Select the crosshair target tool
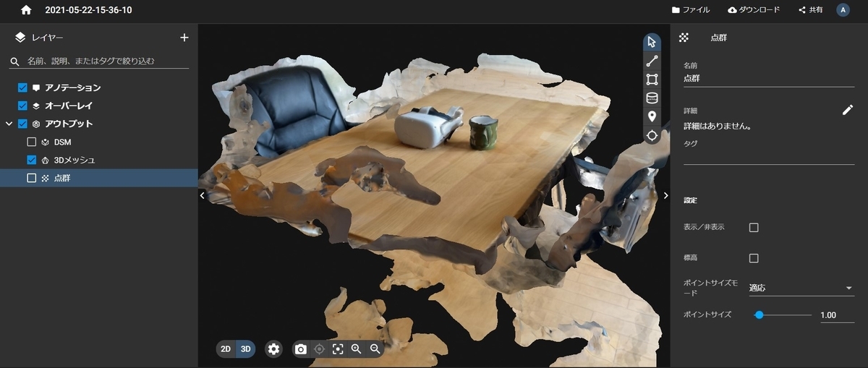 point(652,136)
